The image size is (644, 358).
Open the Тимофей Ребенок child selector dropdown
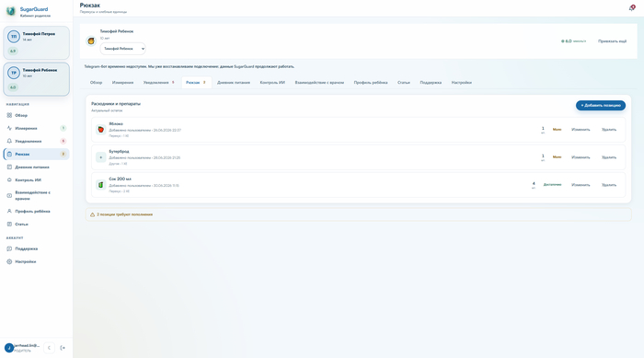[122, 49]
